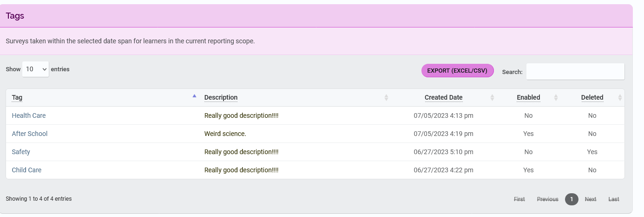Screen dimensions: 644x217
Task: Go to the First page
Action: click(x=519, y=199)
